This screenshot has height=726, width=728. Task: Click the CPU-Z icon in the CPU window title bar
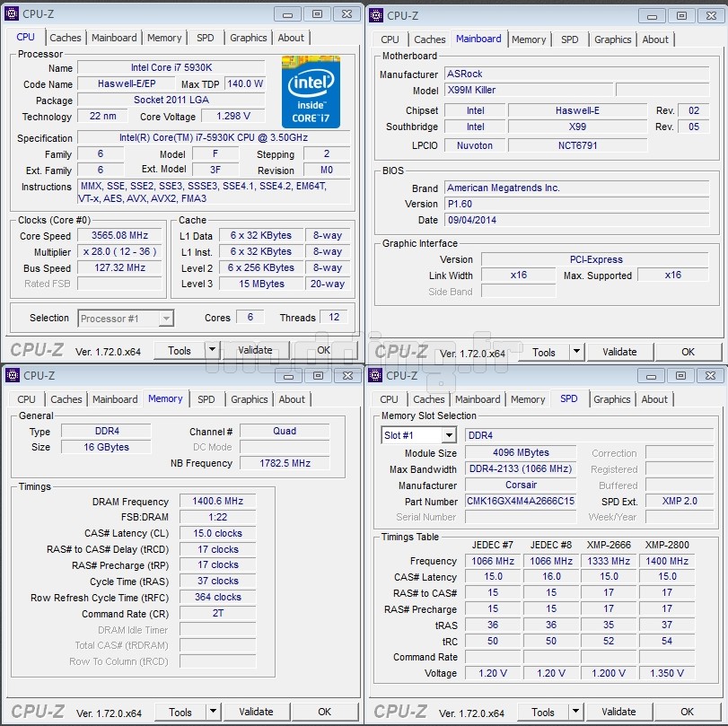[12, 13]
